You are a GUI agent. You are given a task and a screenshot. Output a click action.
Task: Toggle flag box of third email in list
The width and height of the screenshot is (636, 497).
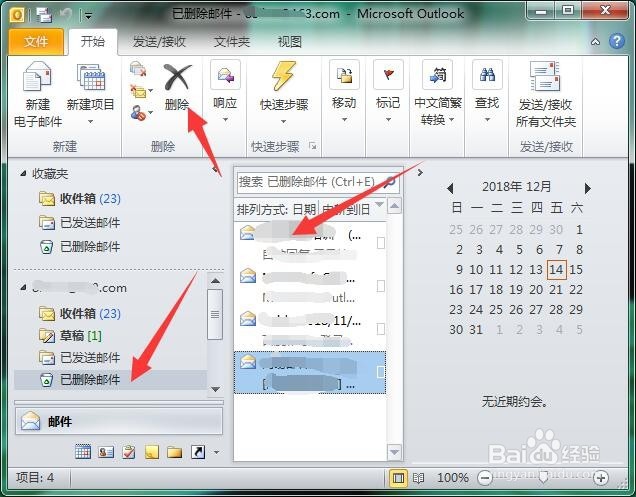381,329
